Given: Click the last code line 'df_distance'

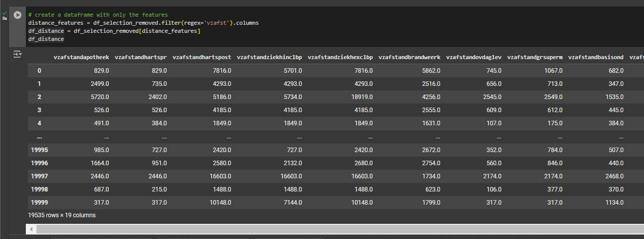Looking at the screenshot, I should coord(46,39).
